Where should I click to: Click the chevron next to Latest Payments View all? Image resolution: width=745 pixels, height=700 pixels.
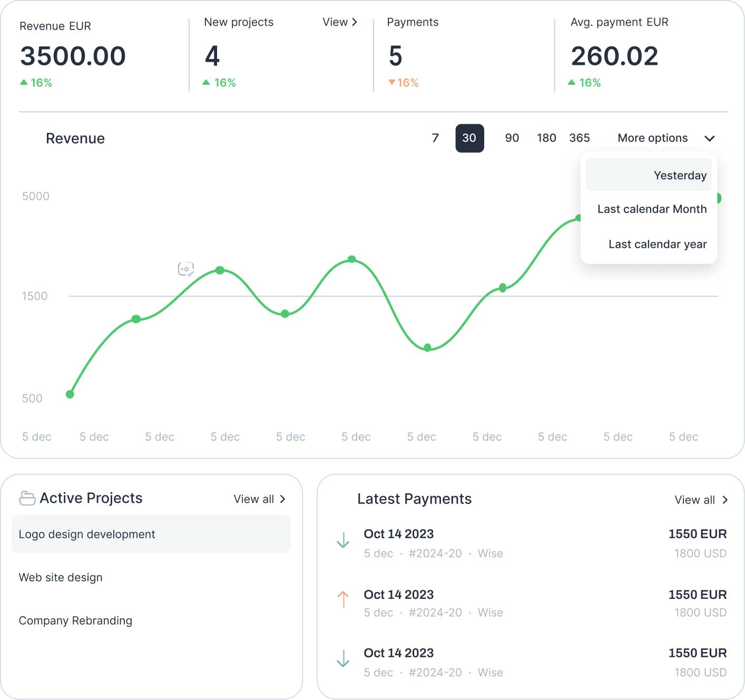[725, 500]
